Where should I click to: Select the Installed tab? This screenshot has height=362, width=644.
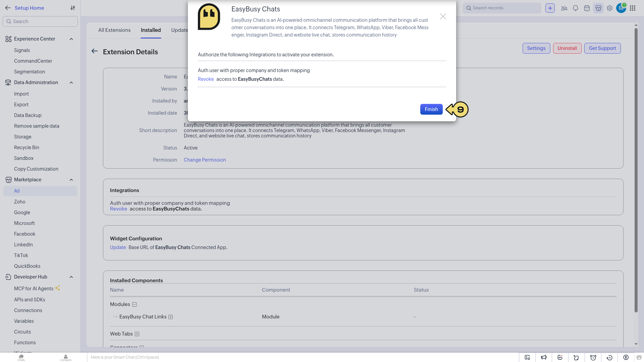pyautogui.click(x=151, y=30)
